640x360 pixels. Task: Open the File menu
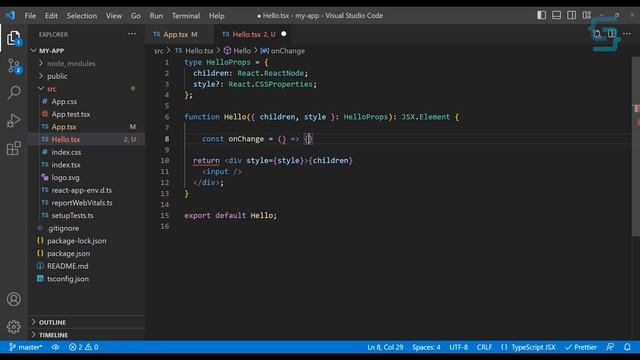point(30,16)
